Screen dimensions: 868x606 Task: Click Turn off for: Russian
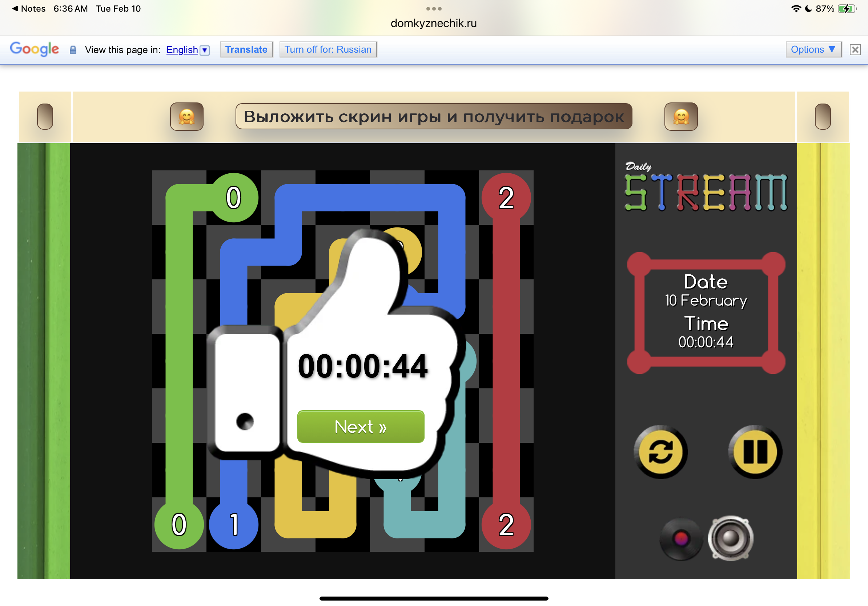[x=327, y=49]
